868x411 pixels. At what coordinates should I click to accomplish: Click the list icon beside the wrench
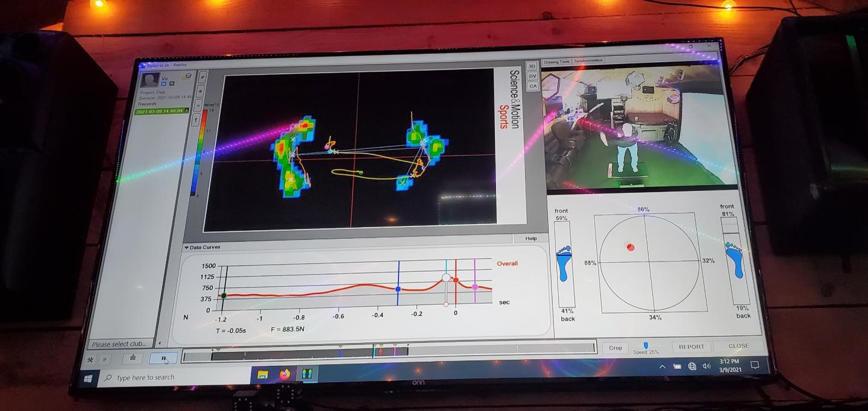(103, 360)
